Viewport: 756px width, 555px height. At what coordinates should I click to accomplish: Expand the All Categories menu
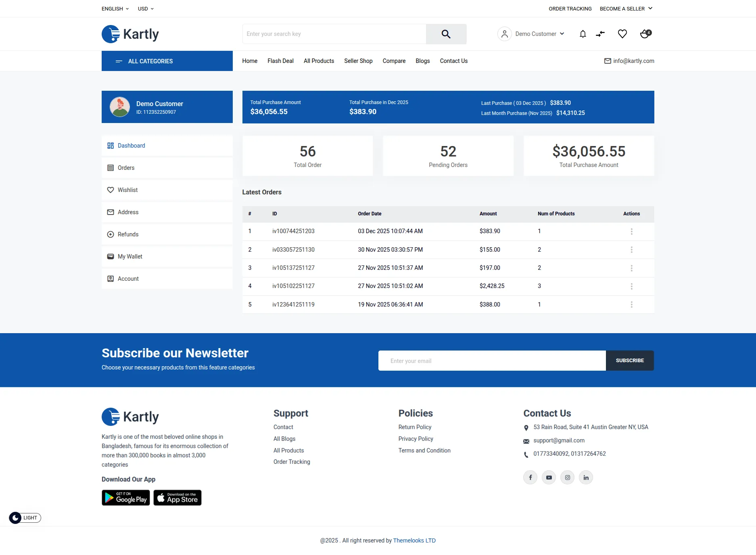click(167, 61)
